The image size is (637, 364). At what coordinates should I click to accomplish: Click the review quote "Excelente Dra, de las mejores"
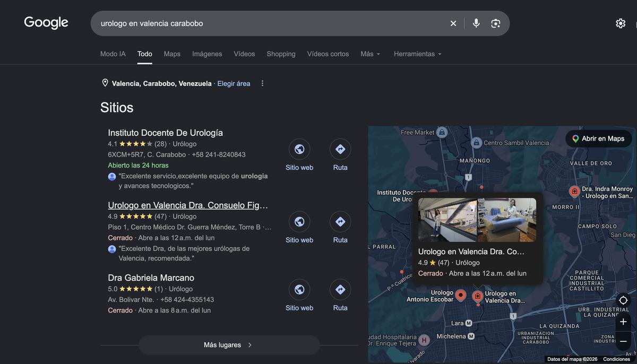pyautogui.click(x=184, y=254)
